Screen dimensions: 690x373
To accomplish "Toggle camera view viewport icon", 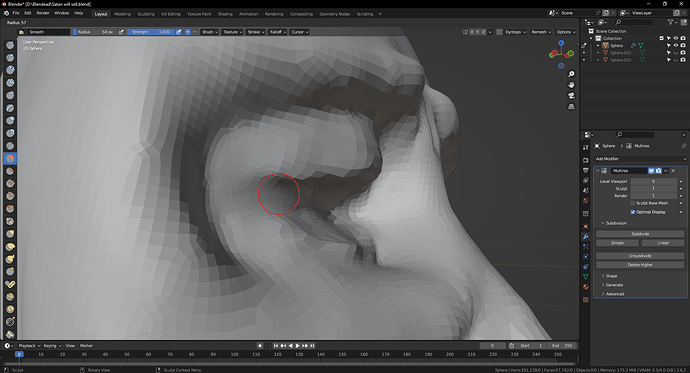I will pyautogui.click(x=571, y=95).
